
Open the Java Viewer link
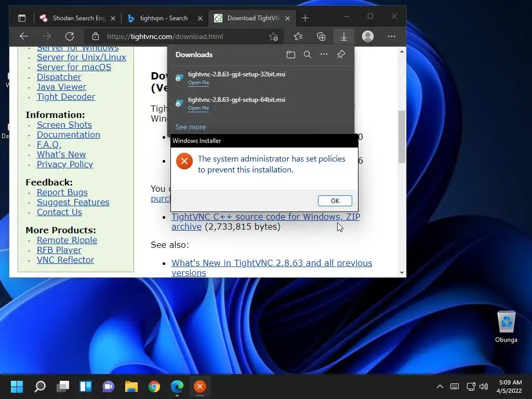61,87
